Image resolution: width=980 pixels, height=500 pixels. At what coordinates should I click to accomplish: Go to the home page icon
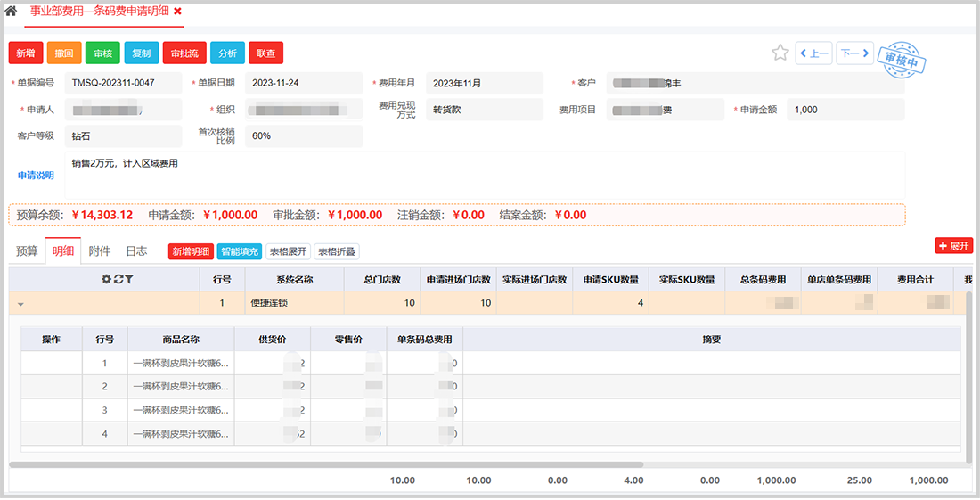tap(11, 12)
